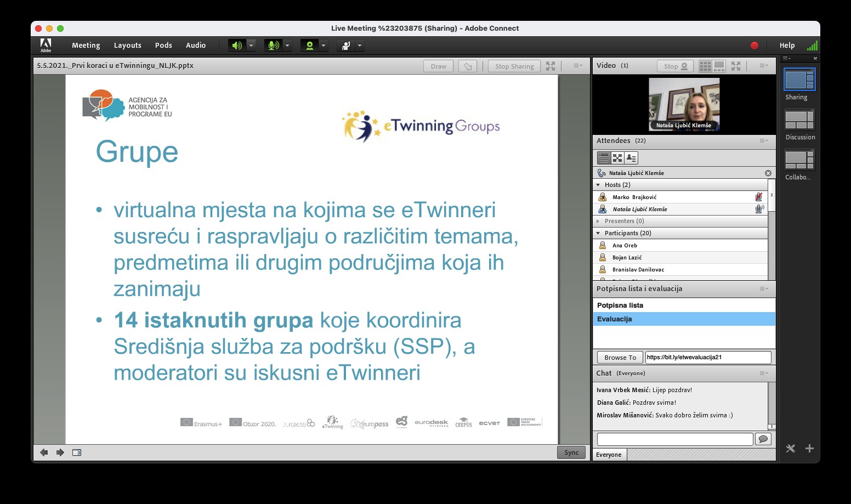This screenshot has height=504, width=851.
Task: Open the webcam options dropdown arrow
Action: click(324, 46)
